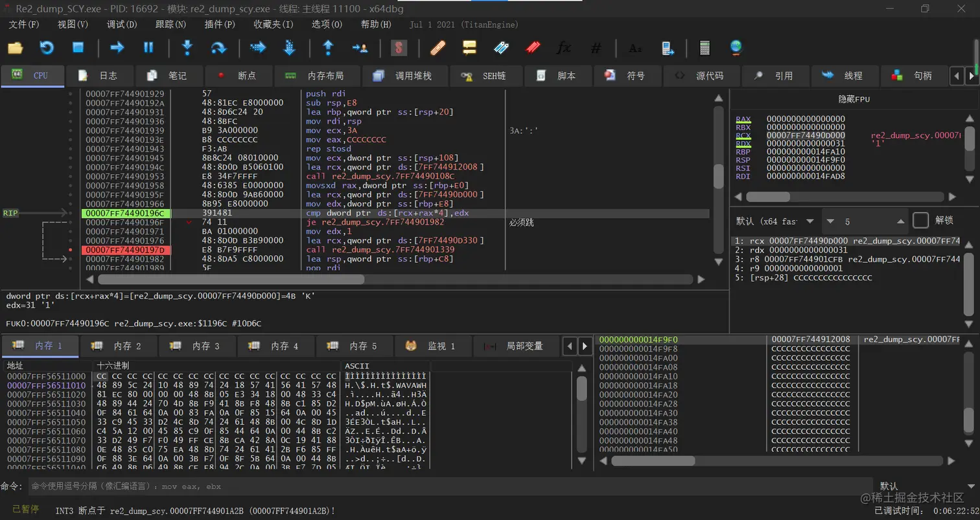This screenshot has width=980, height=520.
Task: Click the 隐藏FPU button
Action: tap(854, 99)
